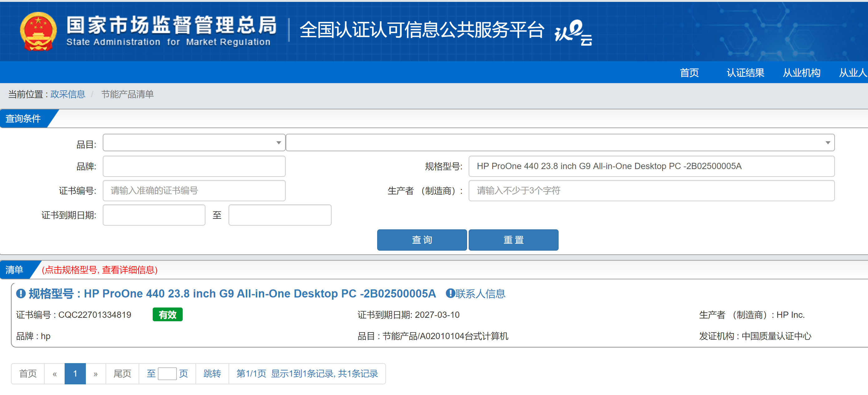
Task: Go to the previous page with «
Action: 55,373
